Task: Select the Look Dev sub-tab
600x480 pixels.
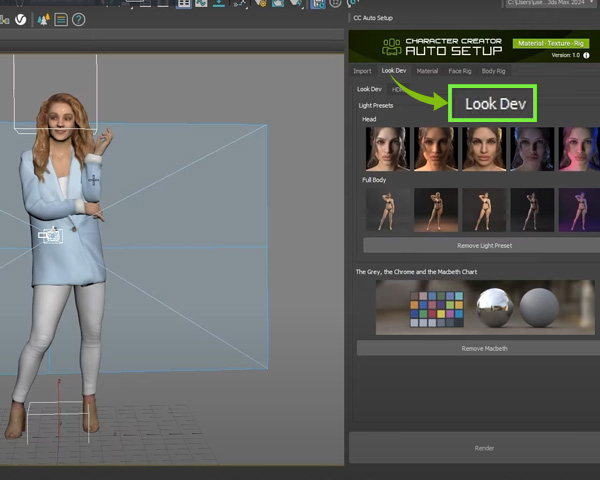Action: [x=369, y=89]
